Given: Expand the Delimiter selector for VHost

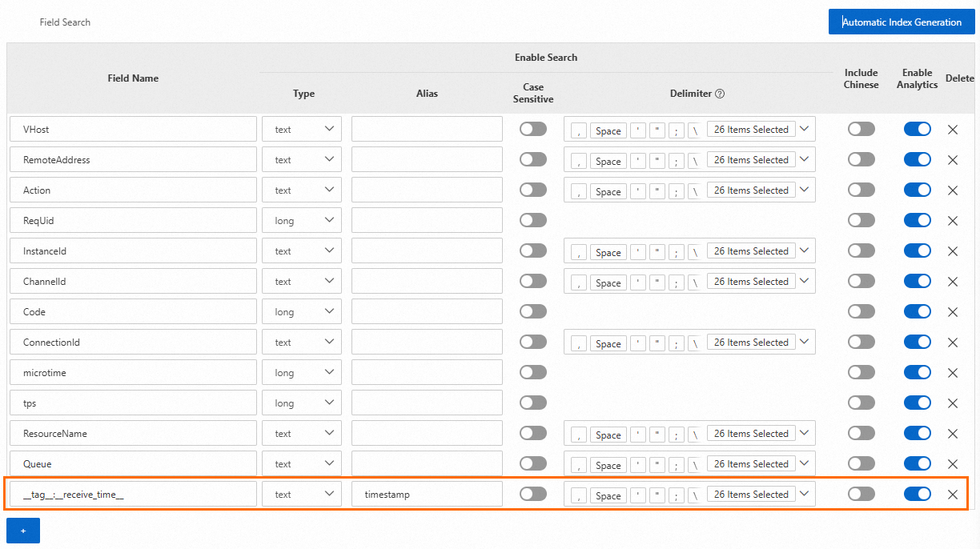Looking at the screenshot, I should [x=805, y=129].
